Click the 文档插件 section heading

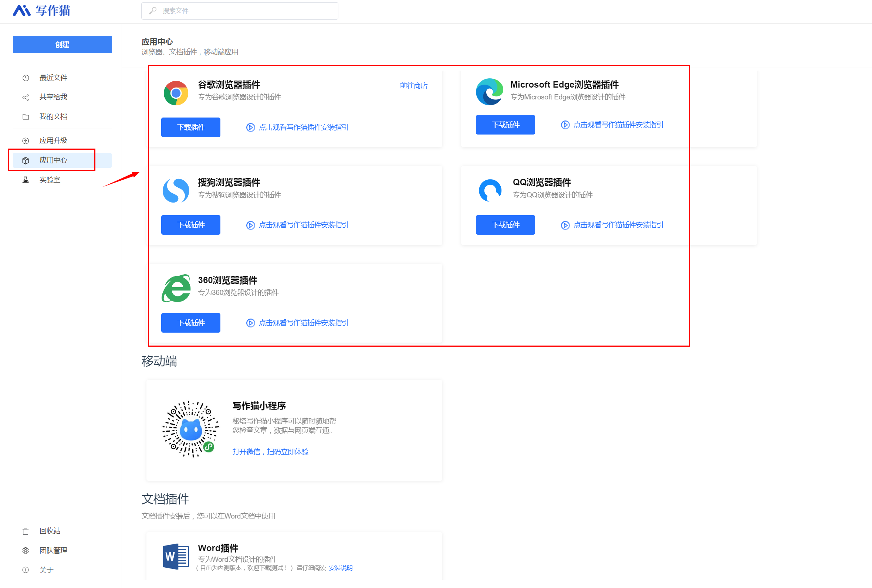[x=165, y=499]
